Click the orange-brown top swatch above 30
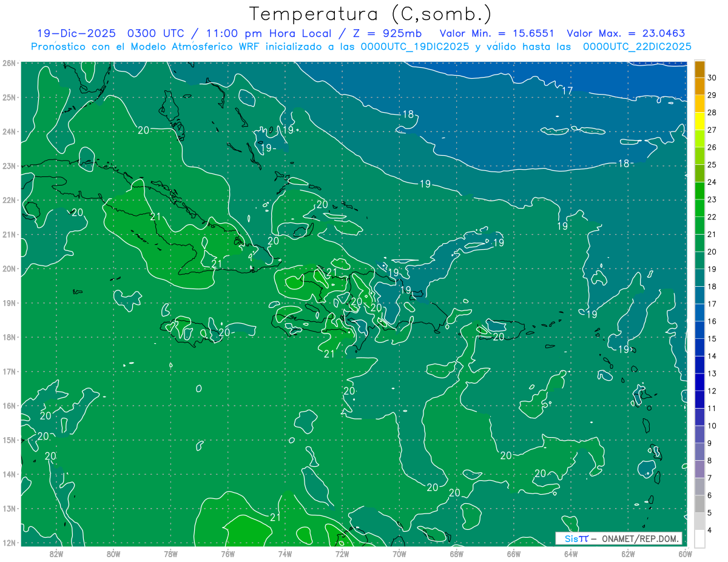 pyautogui.click(x=700, y=69)
